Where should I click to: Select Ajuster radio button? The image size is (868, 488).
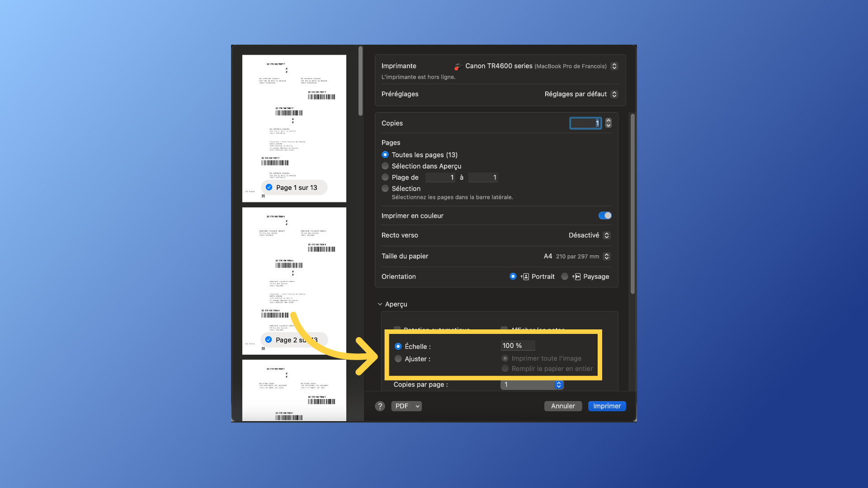click(x=398, y=359)
